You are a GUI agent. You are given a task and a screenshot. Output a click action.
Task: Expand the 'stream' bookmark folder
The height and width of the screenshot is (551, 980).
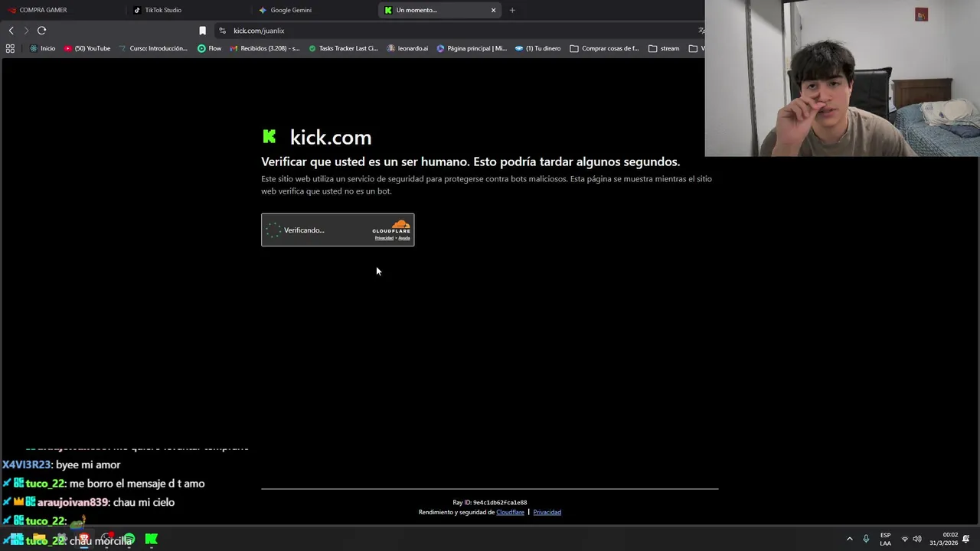[664, 48]
